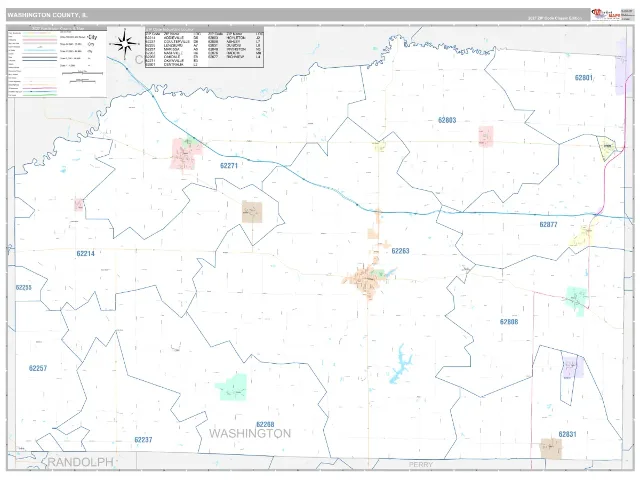Click ZIP code label 62237

143,440
